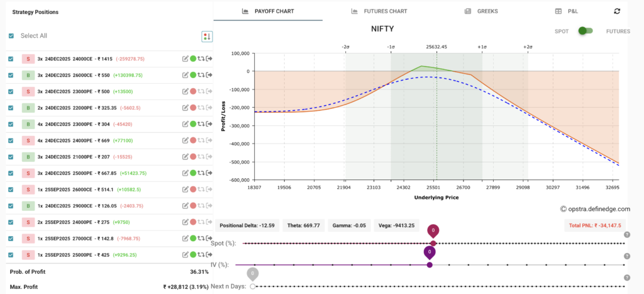Click the sort positions icon beside Select All
644x294 pixels.
(x=206, y=37)
